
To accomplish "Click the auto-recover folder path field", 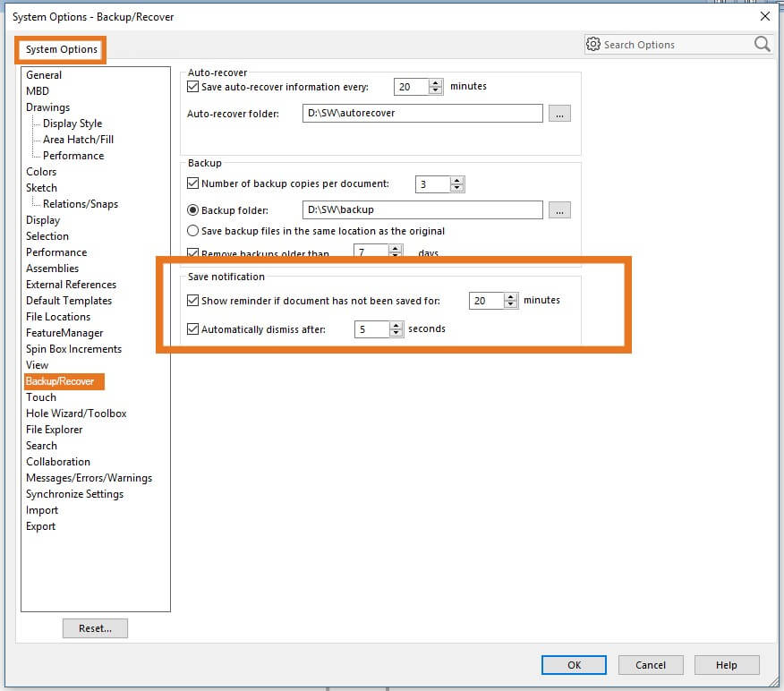I will [422, 114].
